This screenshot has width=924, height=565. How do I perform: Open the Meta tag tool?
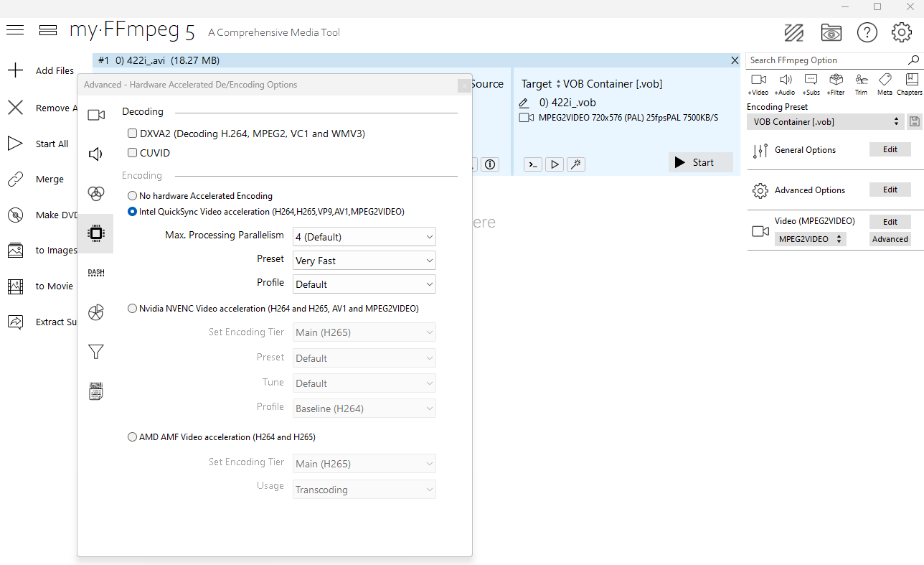coord(885,84)
